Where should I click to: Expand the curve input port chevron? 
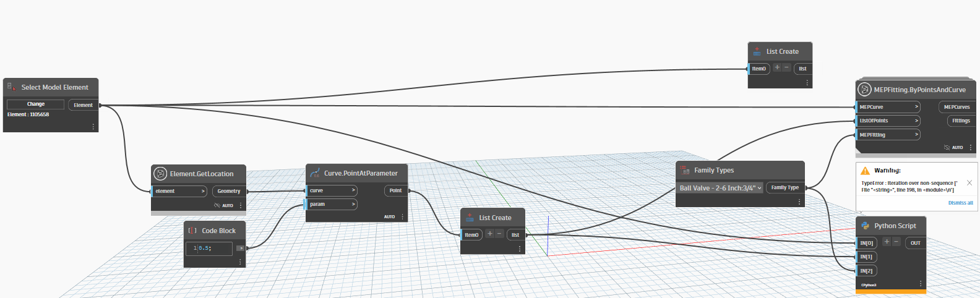pos(353,190)
